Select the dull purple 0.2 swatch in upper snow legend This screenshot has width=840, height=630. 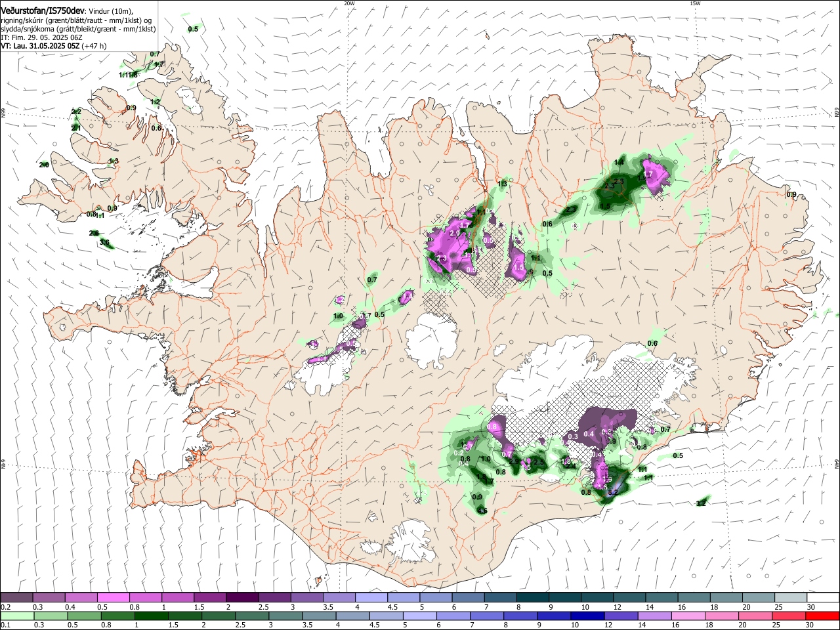coord(16,598)
